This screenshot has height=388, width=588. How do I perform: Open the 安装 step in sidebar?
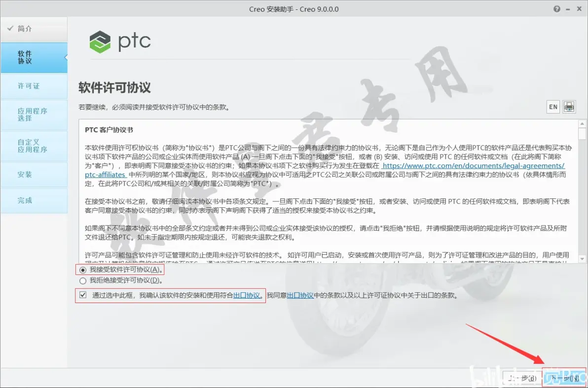34,174
